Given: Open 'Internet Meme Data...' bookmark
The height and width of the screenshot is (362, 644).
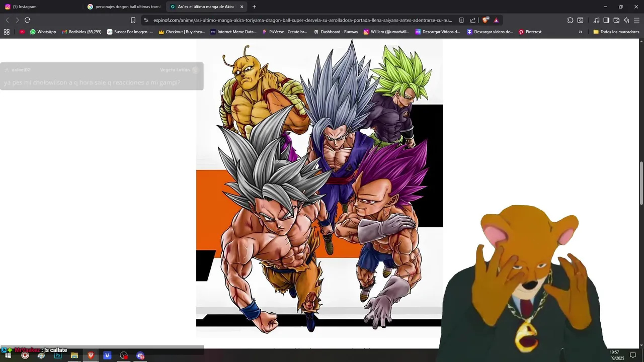Looking at the screenshot, I should point(233,32).
